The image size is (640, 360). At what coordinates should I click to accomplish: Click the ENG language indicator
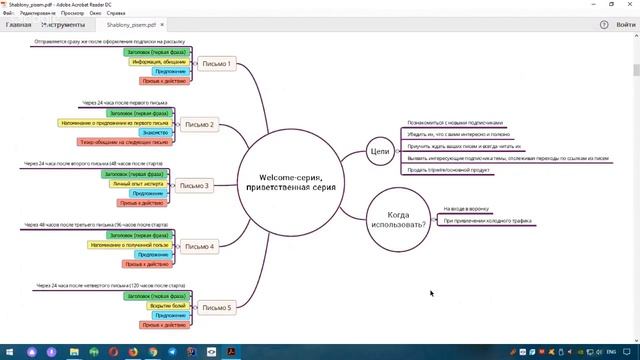click(x=611, y=352)
